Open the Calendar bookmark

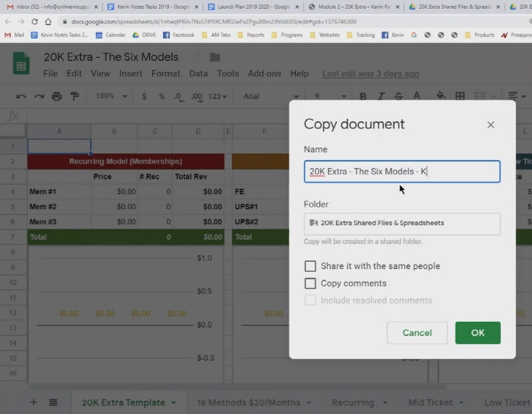tap(110, 35)
